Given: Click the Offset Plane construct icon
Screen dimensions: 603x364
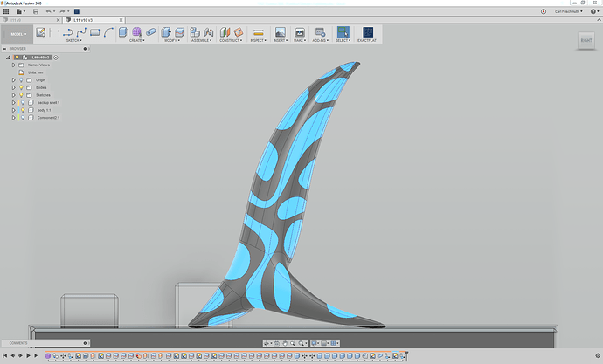Looking at the screenshot, I should 225,32.
